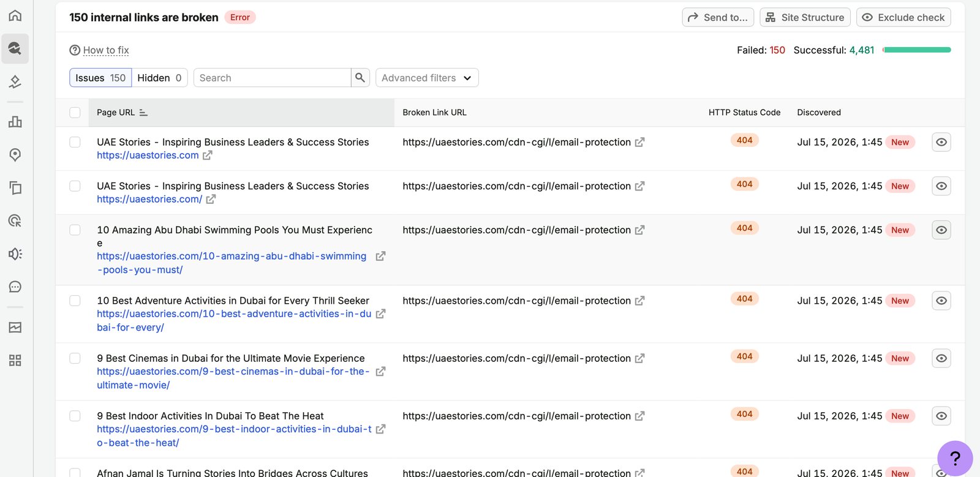Hide issue with eye icon in 9 Best Cinemas row

coord(941,358)
